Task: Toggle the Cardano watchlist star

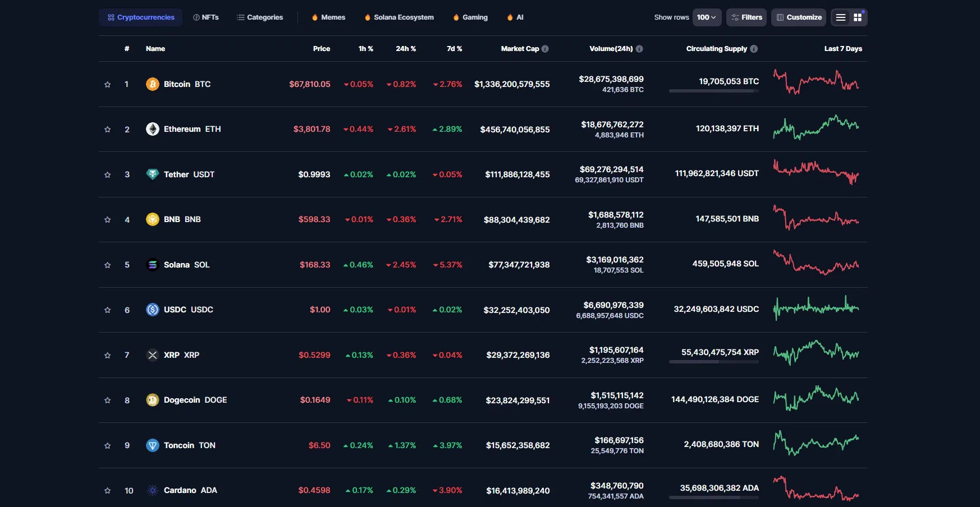Action: click(107, 491)
